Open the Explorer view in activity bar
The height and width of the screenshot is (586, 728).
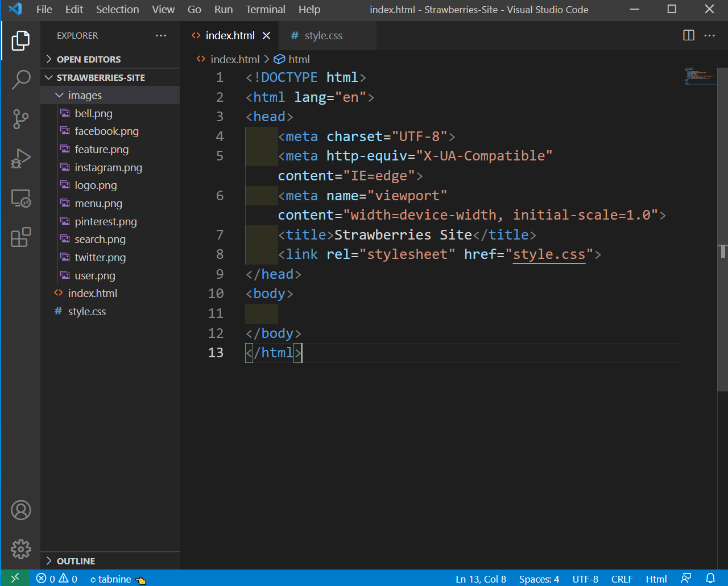(x=20, y=40)
